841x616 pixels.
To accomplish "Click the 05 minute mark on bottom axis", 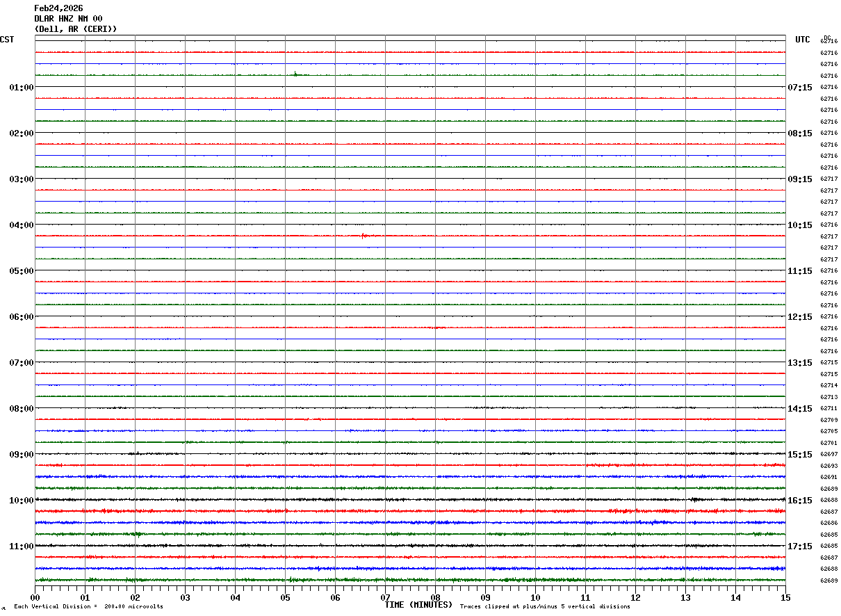I will [x=285, y=598].
